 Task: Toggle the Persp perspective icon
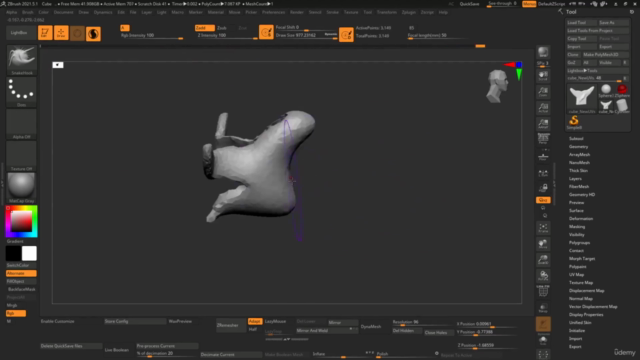coord(543,139)
